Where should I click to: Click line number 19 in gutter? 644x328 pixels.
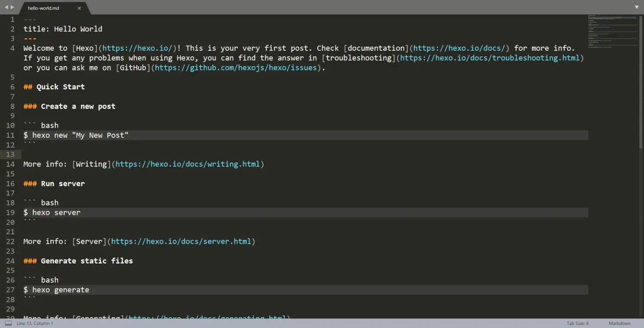pyautogui.click(x=10, y=212)
